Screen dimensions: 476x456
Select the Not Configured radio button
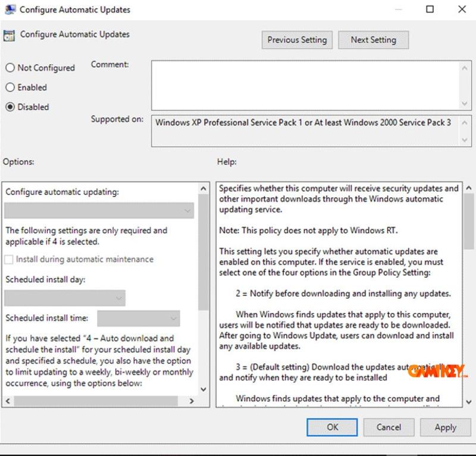click(x=10, y=68)
